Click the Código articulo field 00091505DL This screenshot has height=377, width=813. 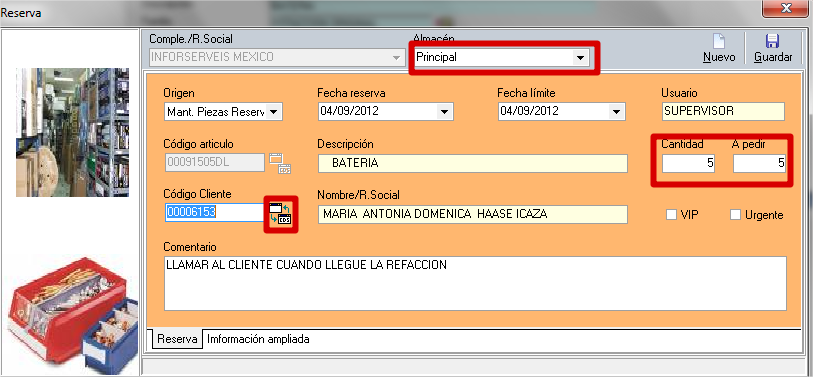[x=215, y=162]
